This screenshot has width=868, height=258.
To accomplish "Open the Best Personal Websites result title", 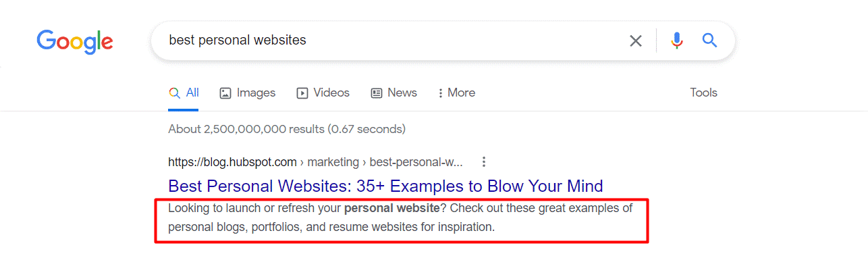I will 385,186.
